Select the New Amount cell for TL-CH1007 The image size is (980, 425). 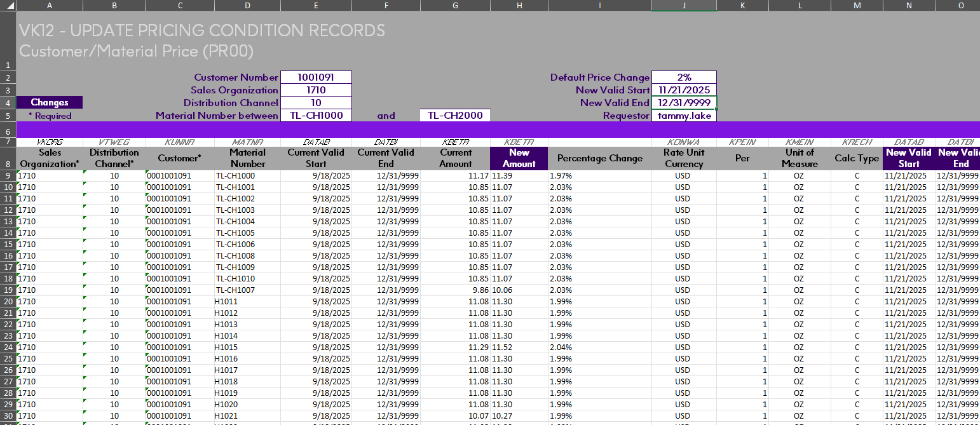point(519,290)
